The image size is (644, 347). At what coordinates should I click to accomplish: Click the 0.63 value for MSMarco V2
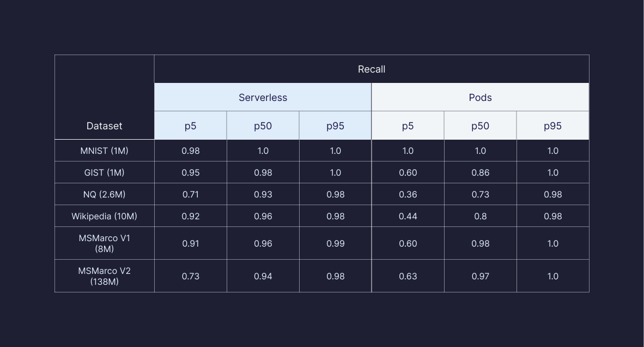pos(408,276)
